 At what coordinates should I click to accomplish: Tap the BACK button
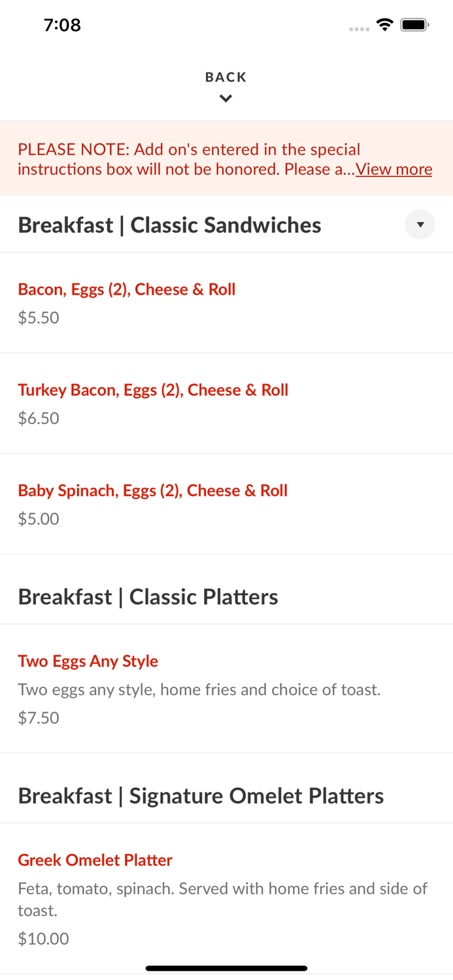[x=226, y=77]
